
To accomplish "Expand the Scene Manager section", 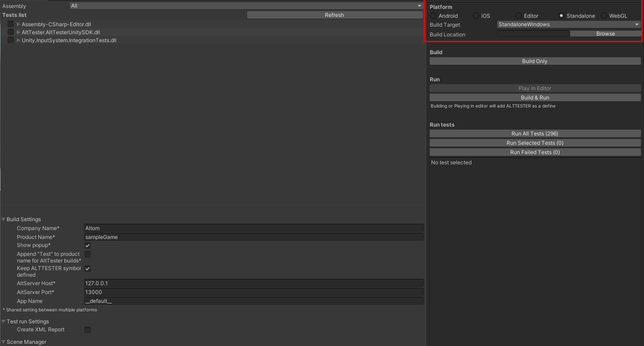I will tap(4, 342).
